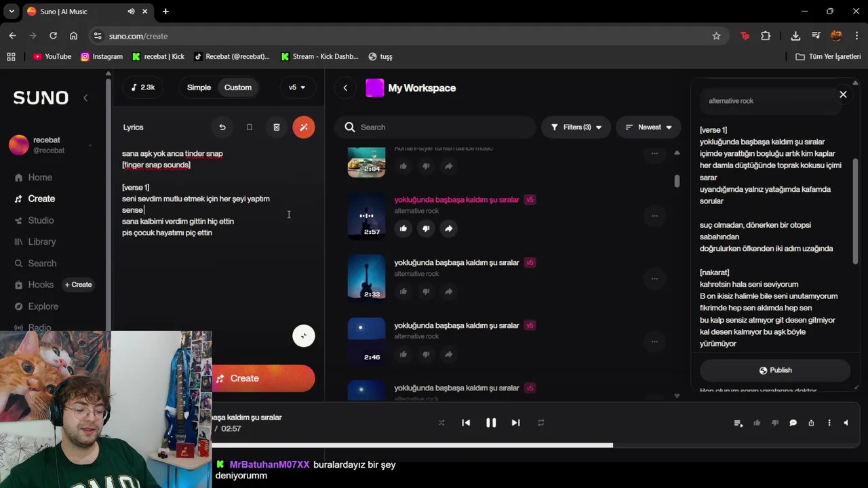Open Chrome extensions puzzle icon
Viewport: 868px width, 488px height.
pyautogui.click(x=766, y=36)
